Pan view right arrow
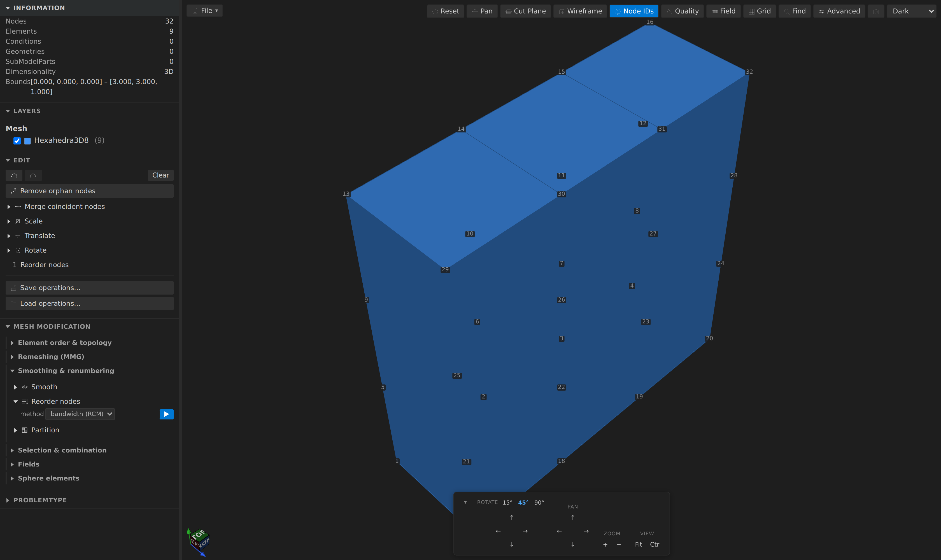This screenshot has width=941, height=560. tap(586, 531)
